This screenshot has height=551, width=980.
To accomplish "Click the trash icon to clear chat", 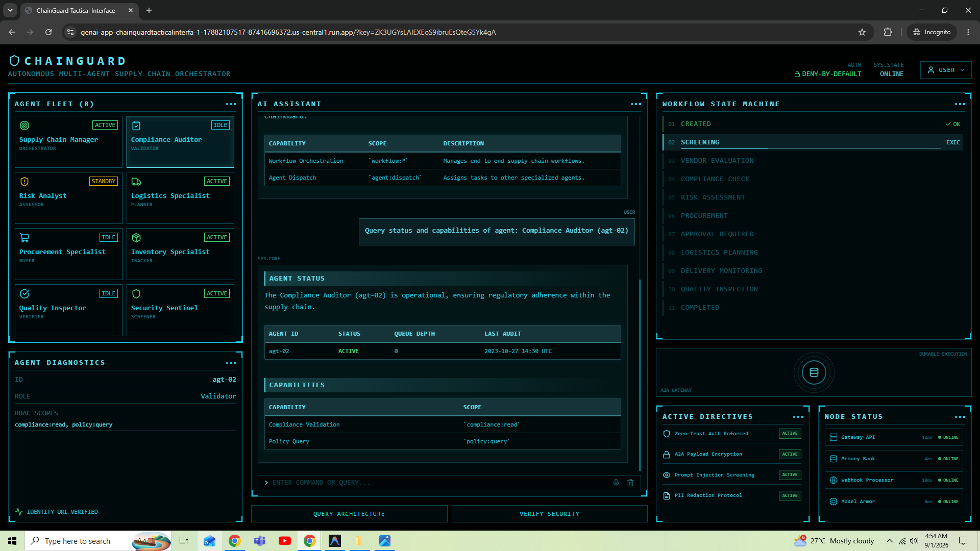I will click(630, 483).
